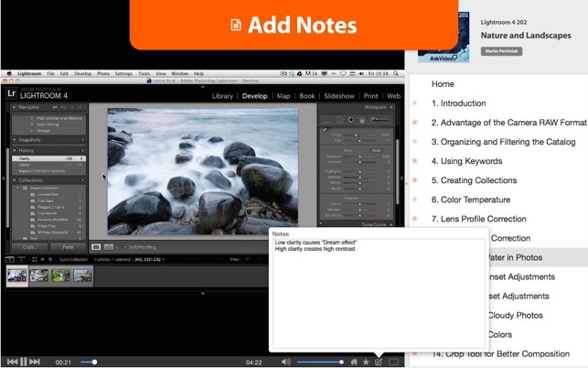Switch to the Library module
This screenshot has height=368, width=588.
tap(222, 96)
